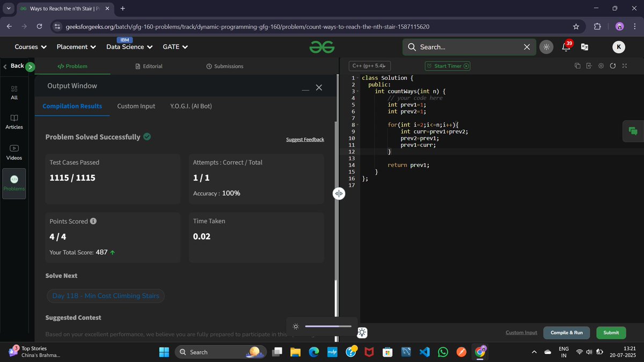Image resolution: width=644 pixels, height=362 pixels.
Task: Open the user profile avatar K
Action: click(619, 47)
